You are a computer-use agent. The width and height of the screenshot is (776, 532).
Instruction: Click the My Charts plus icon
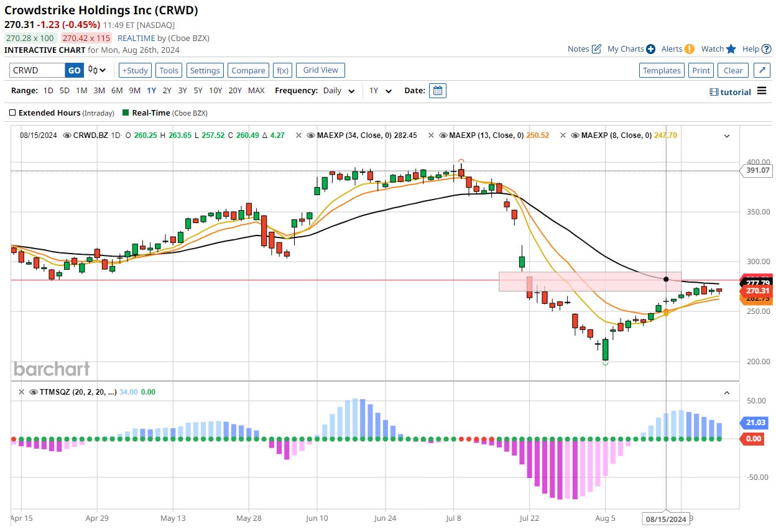(650, 49)
